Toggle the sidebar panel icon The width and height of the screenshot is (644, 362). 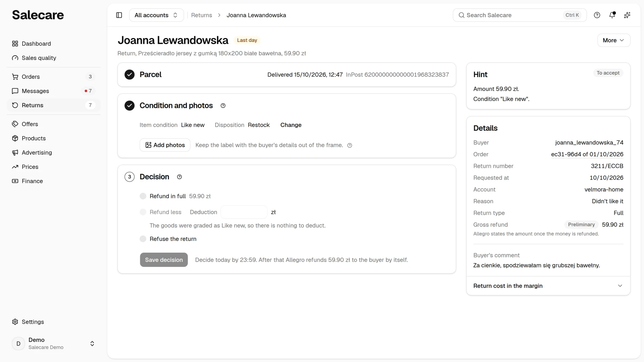pos(119,15)
